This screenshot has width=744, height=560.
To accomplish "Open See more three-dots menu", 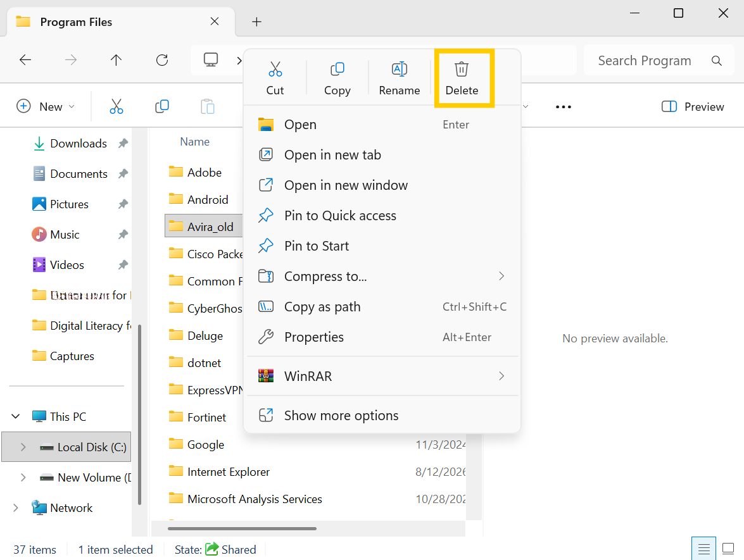I will (564, 107).
